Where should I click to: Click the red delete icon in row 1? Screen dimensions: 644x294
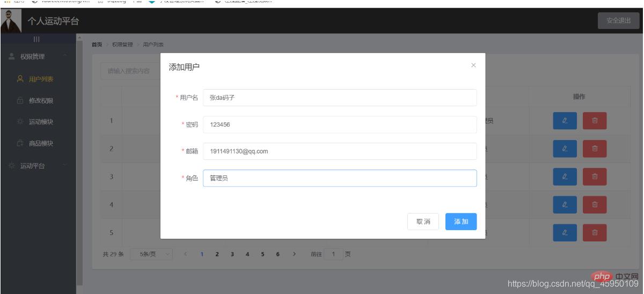pos(595,121)
